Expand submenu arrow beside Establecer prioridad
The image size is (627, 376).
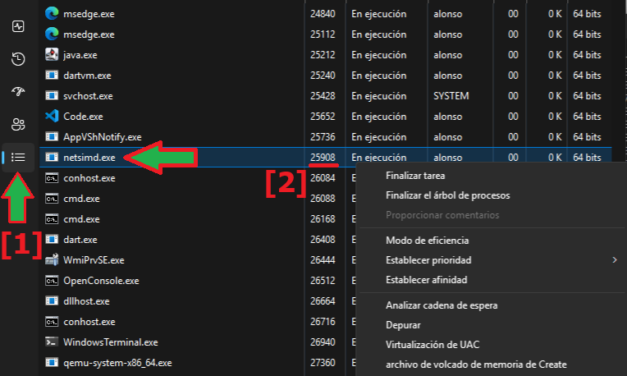[x=615, y=260]
